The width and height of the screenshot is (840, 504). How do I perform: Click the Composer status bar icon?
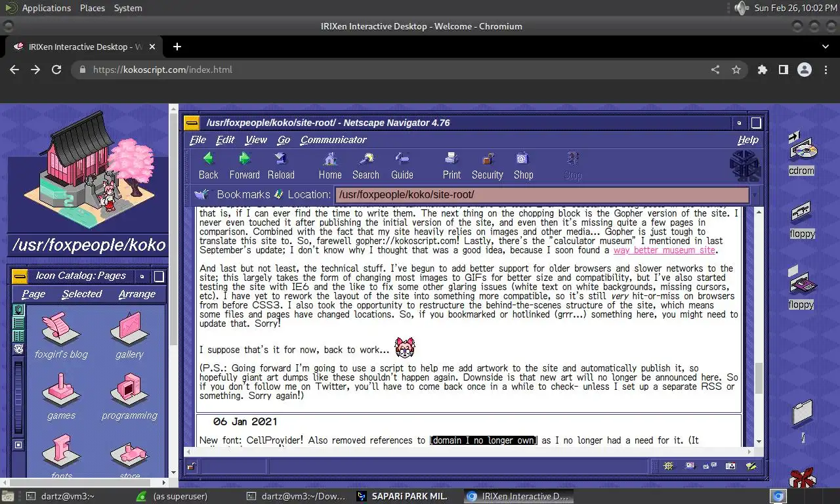751,466
